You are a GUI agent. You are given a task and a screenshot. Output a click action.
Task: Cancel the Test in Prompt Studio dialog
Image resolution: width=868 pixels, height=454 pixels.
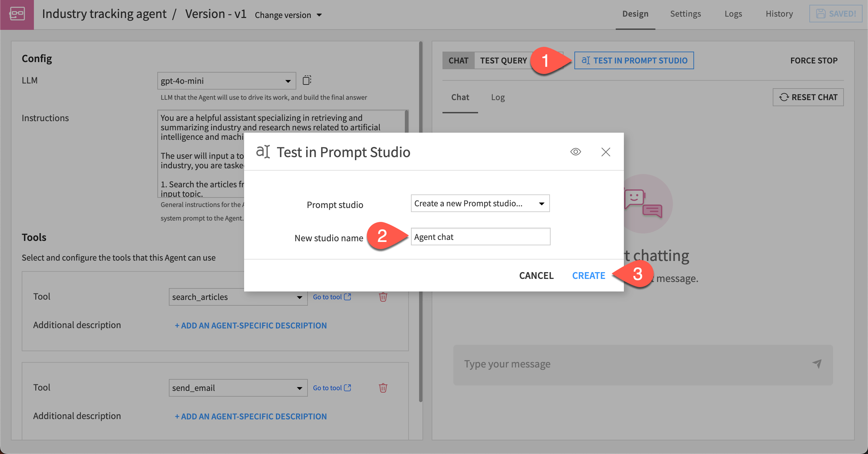pyautogui.click(x=536, y=275)
